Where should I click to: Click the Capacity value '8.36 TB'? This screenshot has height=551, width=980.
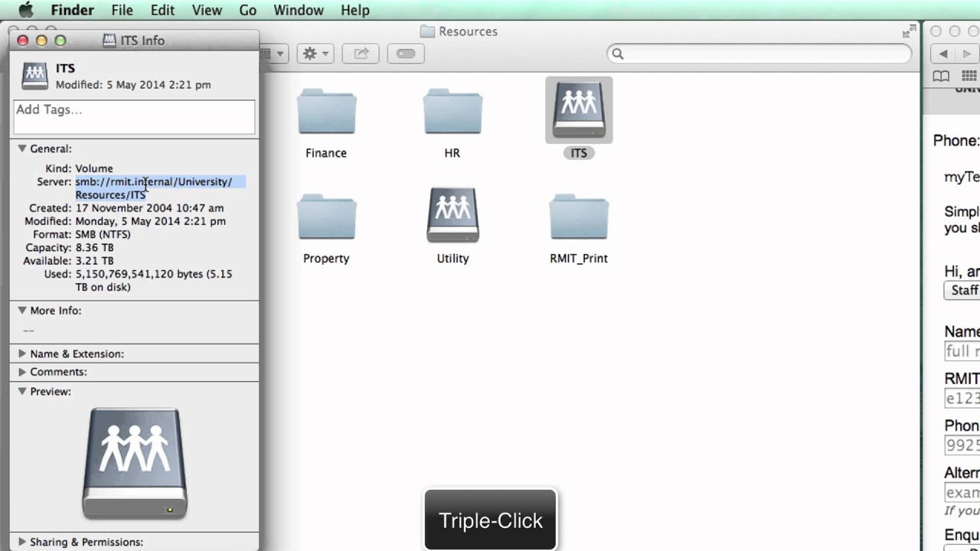coord(94,248)
